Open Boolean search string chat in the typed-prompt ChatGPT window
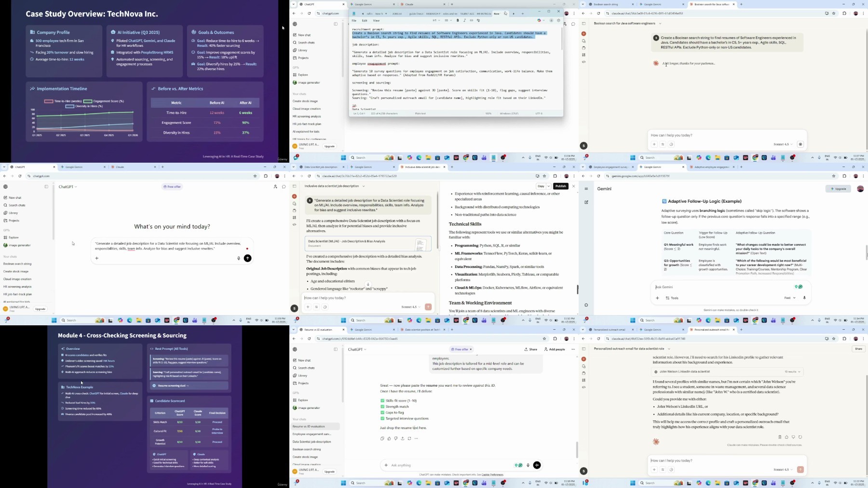The width and height of the screenshot is (868, 488). click(x=17, y=264)
